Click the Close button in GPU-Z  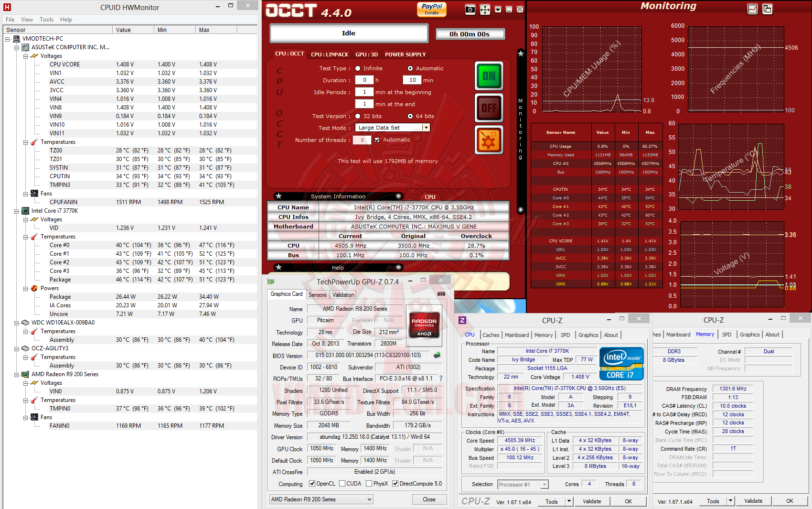click(x=429, y=499)
